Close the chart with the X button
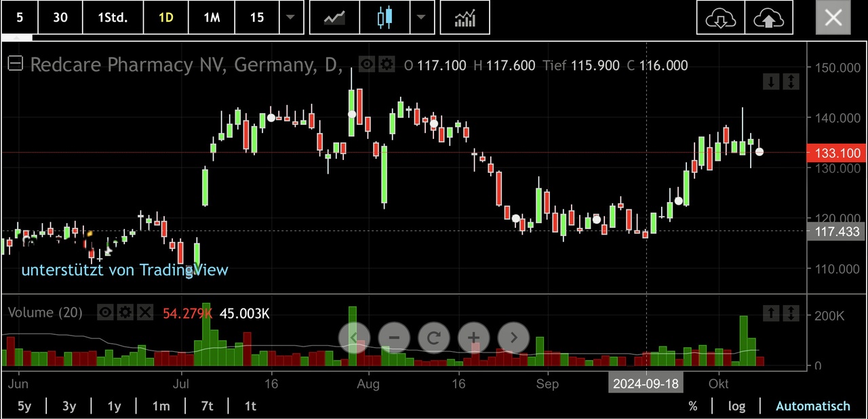This screenshot has height=419, width=868. [833, 18]
